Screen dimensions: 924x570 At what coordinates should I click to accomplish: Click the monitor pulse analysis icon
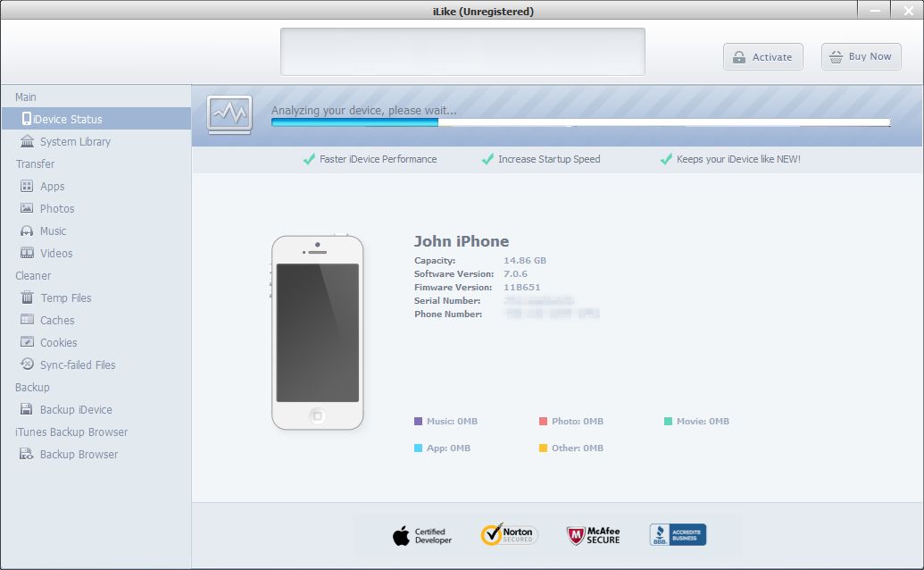[x=229, y=114]
